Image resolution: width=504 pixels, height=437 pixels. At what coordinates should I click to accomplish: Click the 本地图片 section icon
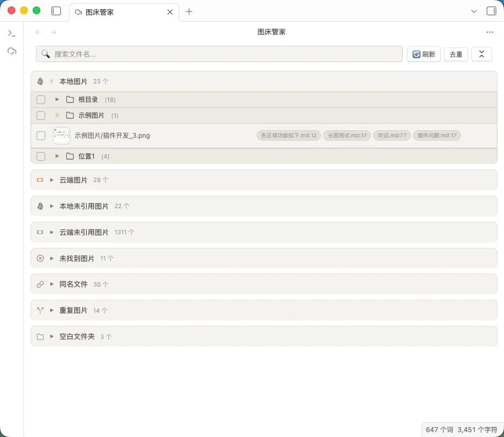(x=40, y=81)
